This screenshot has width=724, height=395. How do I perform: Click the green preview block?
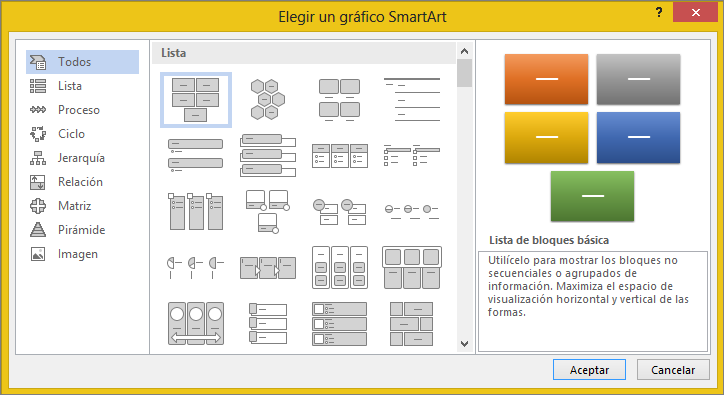click(592, 196)
